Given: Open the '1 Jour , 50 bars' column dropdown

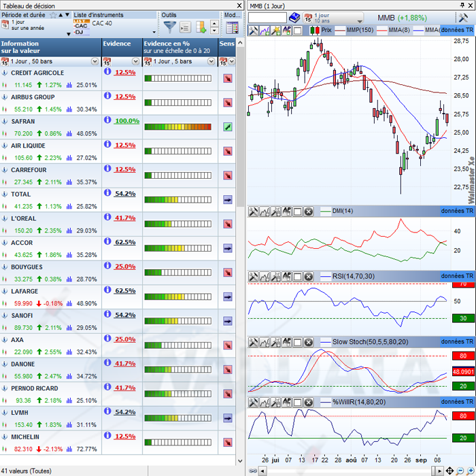Looking at the screenshot, I should click(95, 62).
